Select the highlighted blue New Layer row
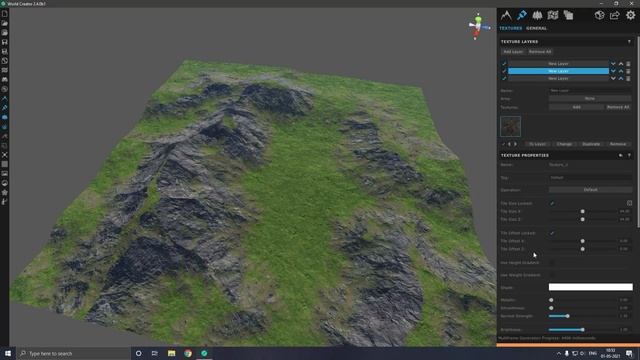This screenshot has width=640, height=360. 558,71
